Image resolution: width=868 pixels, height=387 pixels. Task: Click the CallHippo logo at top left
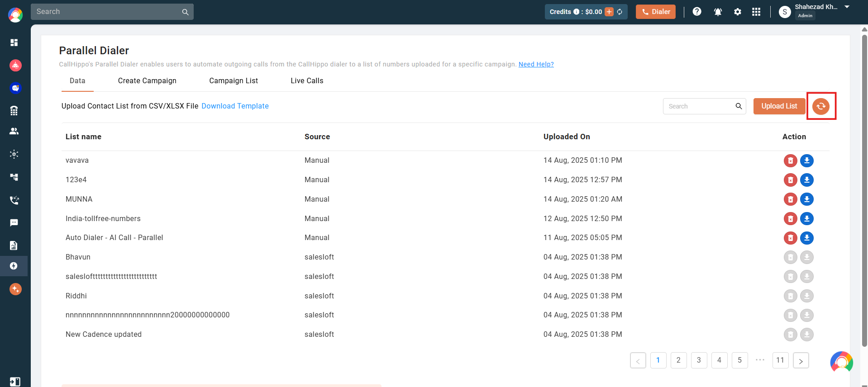tap(15, 15)
